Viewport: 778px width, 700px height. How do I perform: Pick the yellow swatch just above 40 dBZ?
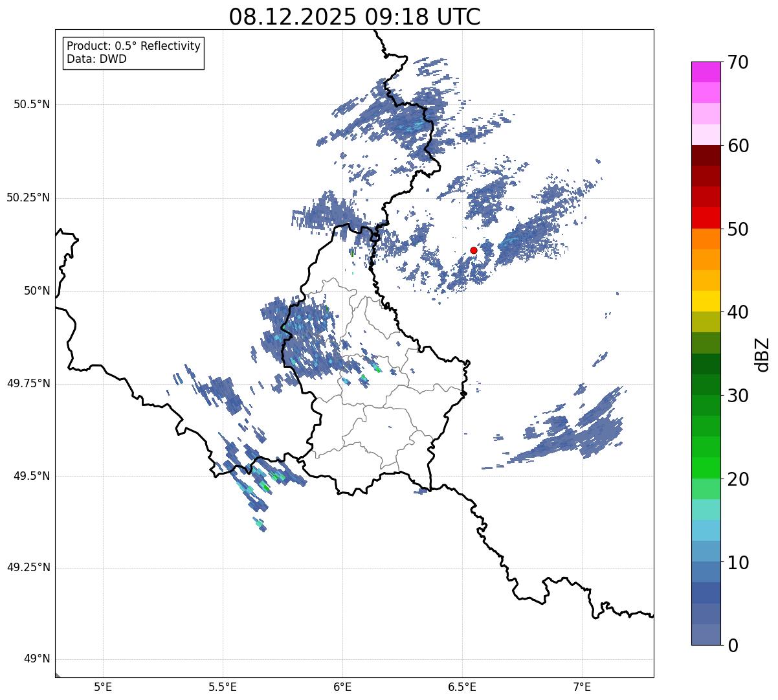pos(706,301)
